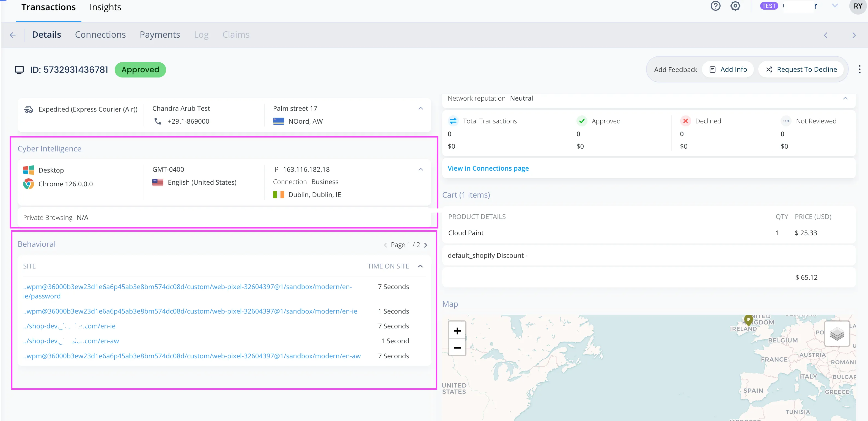Open the three-dot more options menu

pyautogui.click(x=859, y=69)
